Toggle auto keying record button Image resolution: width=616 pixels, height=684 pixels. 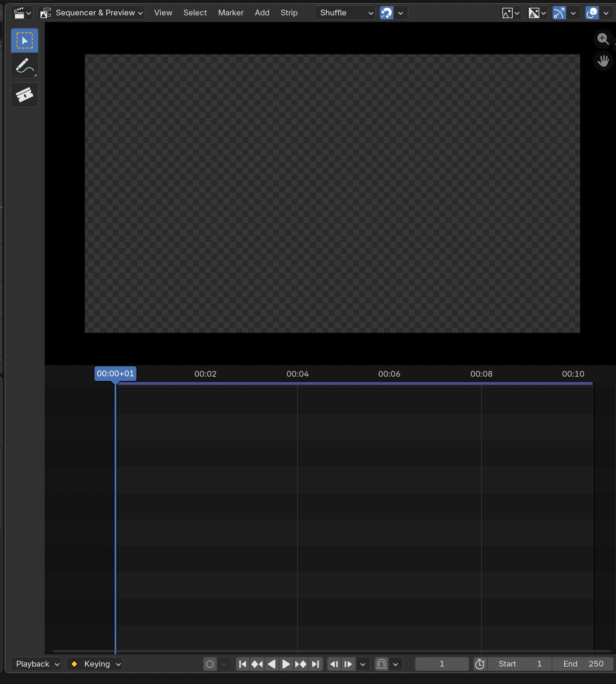(x=210, y=664)
